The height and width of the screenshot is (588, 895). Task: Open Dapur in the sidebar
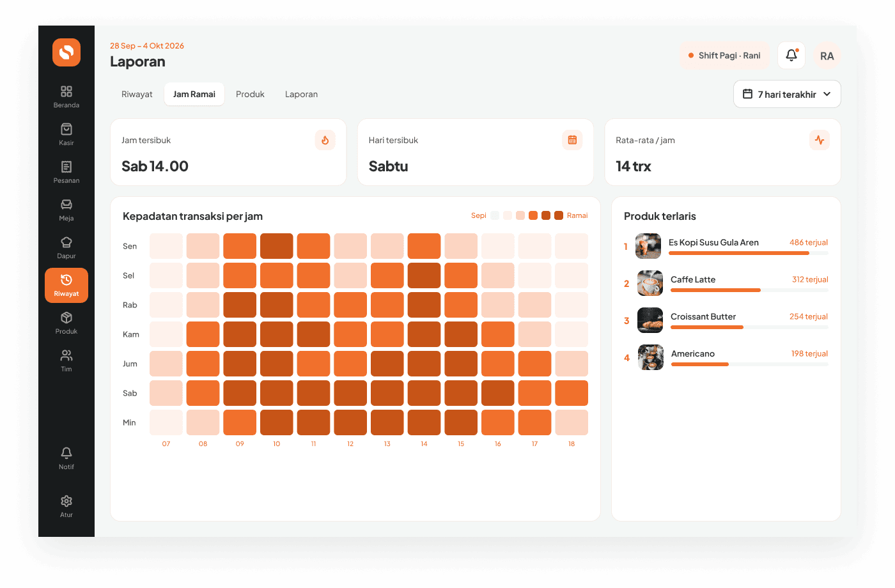tap(66, 247)
